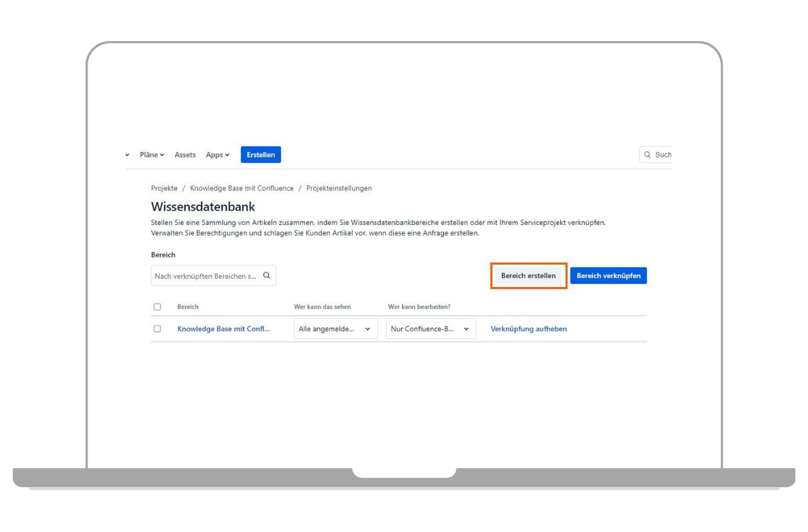Click the Bereich verknüpfen button
The image size is (808, 532).
[x=608, y=275]
